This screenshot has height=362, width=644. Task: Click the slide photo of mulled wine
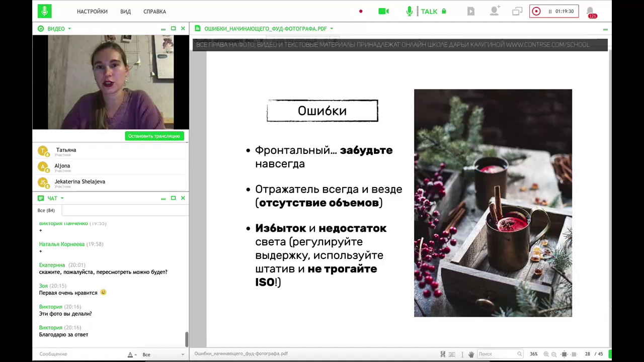493,203
